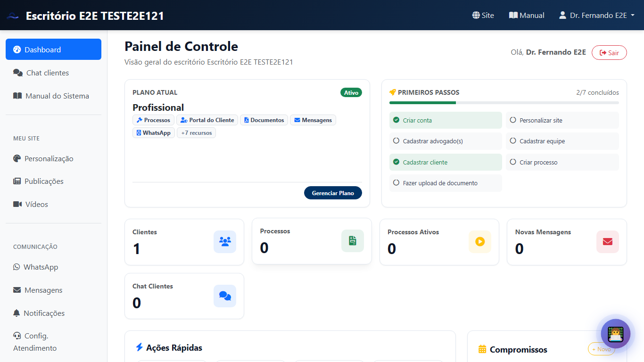Click the Primeiros Passos progress bar

point(504,102)
